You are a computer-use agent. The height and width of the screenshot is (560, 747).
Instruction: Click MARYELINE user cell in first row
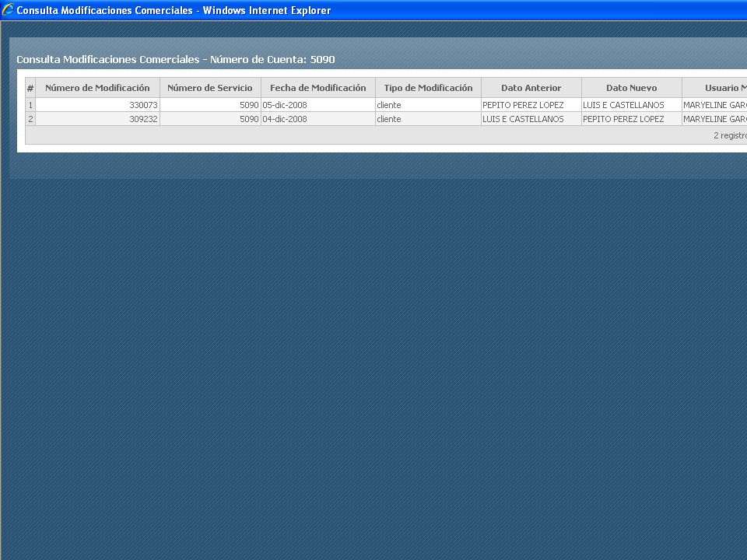(x=714, y=105)
